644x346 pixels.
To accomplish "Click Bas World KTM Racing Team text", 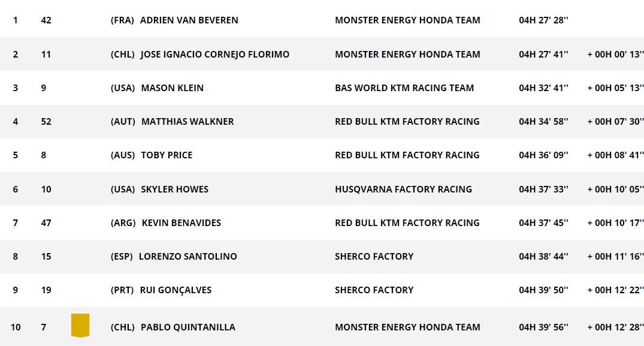I will click(404, 88).
